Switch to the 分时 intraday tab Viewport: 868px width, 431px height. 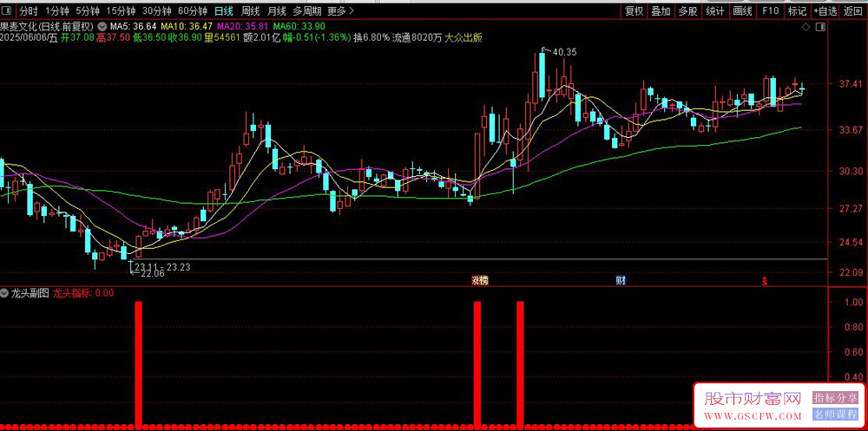coord(29,10)
